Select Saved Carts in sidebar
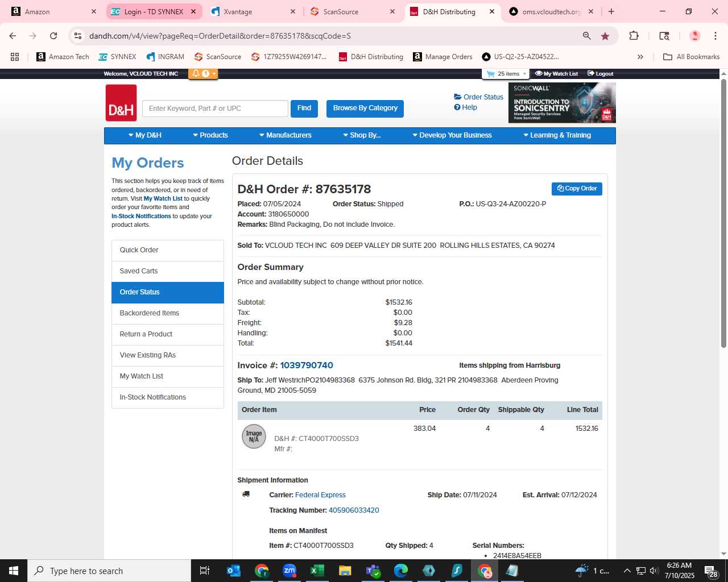Viewport: 728px width, 582px height. pos(168,271)
